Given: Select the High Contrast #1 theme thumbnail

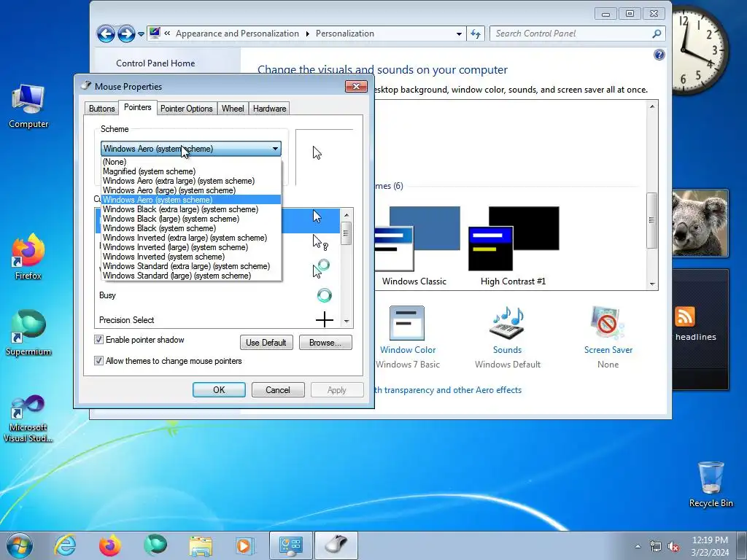Looking at the screenshot, I should pyautogui.click(x=514, y=239).
